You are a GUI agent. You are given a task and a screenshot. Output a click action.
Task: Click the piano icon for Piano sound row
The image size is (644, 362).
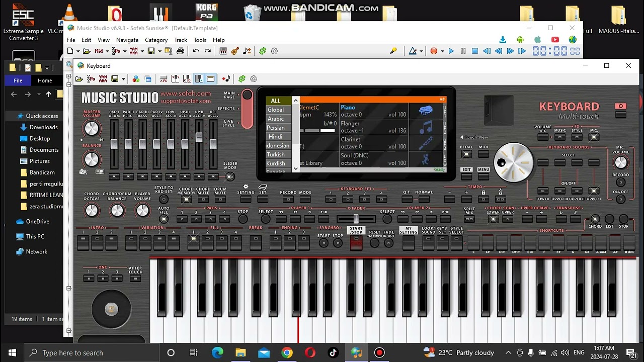[426, 111]
